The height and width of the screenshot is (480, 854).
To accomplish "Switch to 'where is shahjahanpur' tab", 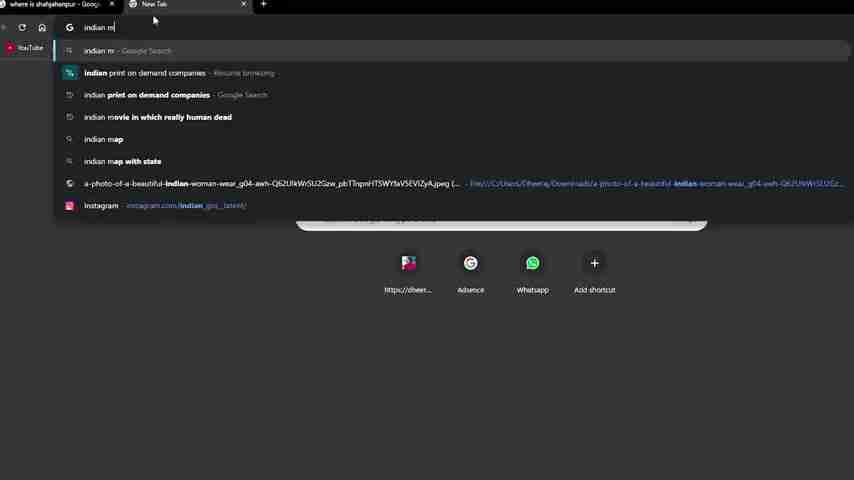I will coord(55,5).
